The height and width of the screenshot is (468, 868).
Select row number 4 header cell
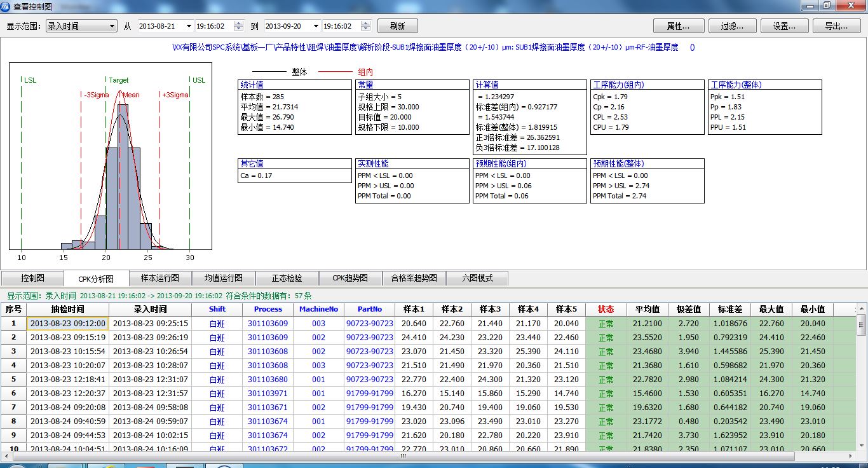click(14, 366)
